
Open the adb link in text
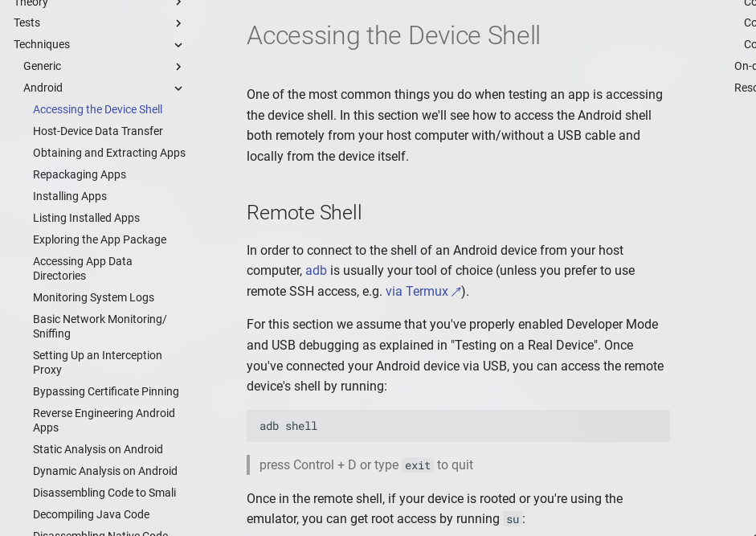(316, 271)
